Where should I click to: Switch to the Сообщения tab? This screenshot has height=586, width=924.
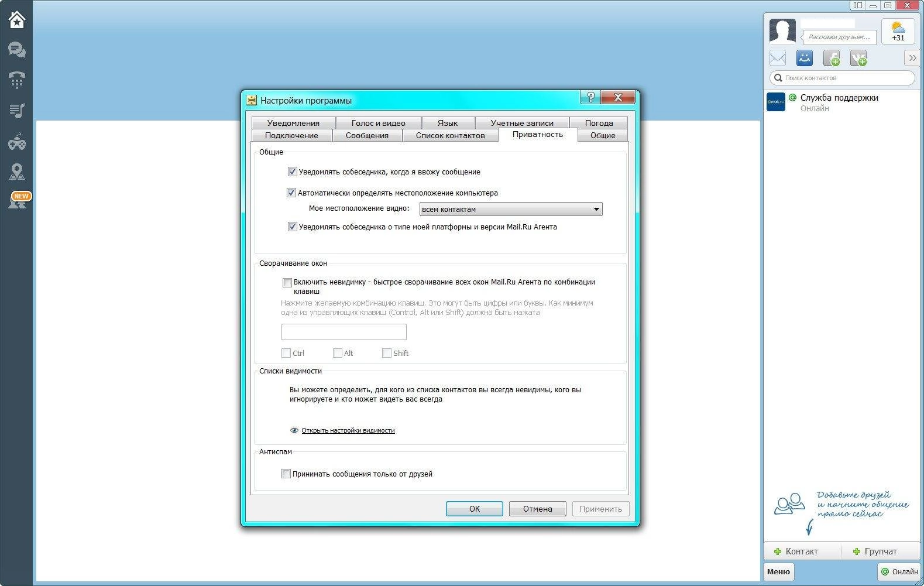click(367, 135)
